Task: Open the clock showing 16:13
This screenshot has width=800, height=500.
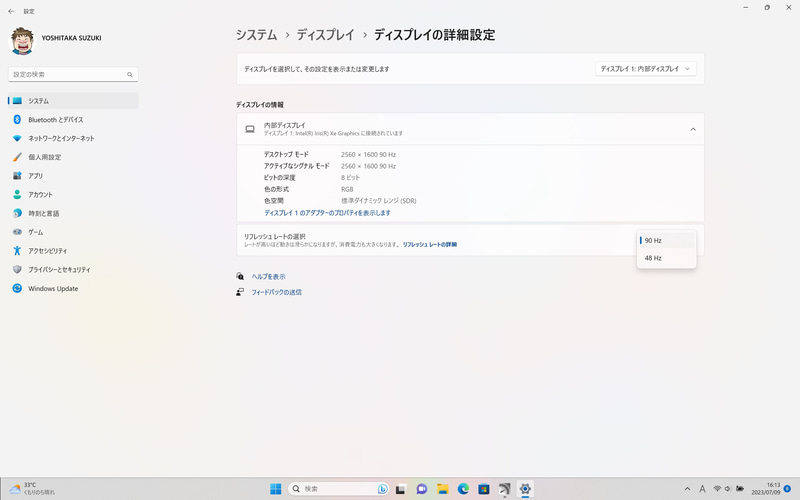Action: pyautogui.click(x=766, y=489)
